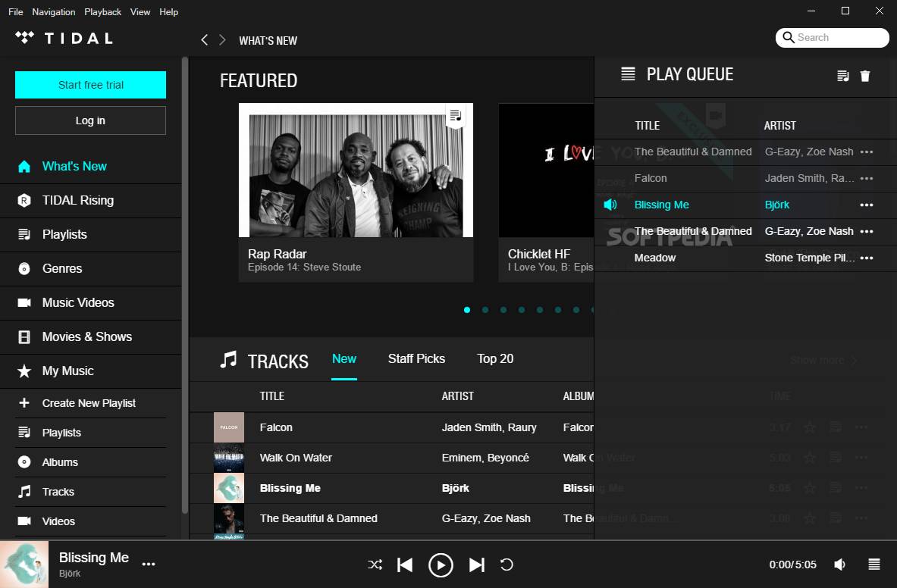The width and height of the screenshot is (897, 588).
Task: Open the Chicklet HF featured card
Action: click(546, 192)
